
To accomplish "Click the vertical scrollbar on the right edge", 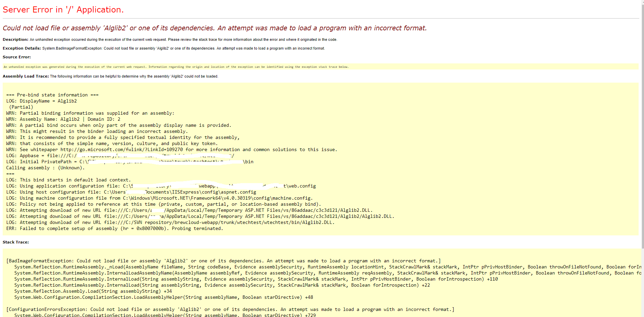I will [642, 135].
